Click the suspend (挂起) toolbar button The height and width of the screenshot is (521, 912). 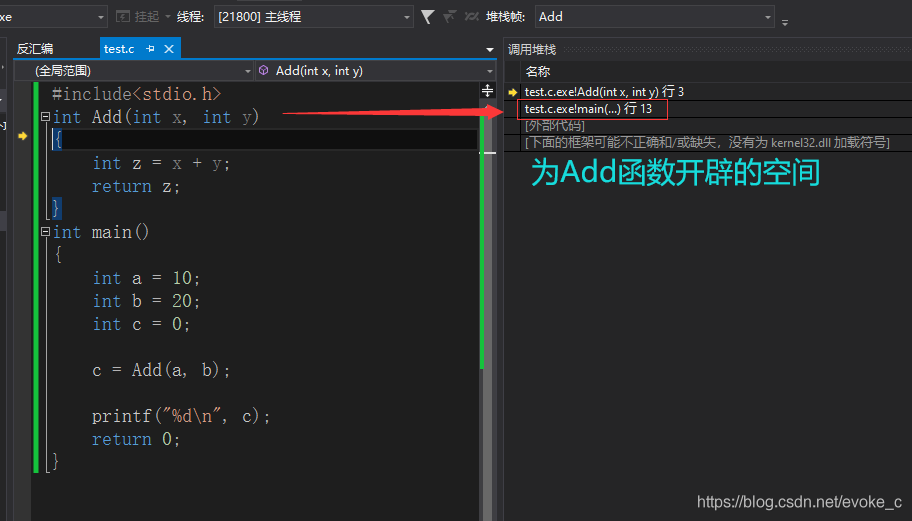point(138,17)
